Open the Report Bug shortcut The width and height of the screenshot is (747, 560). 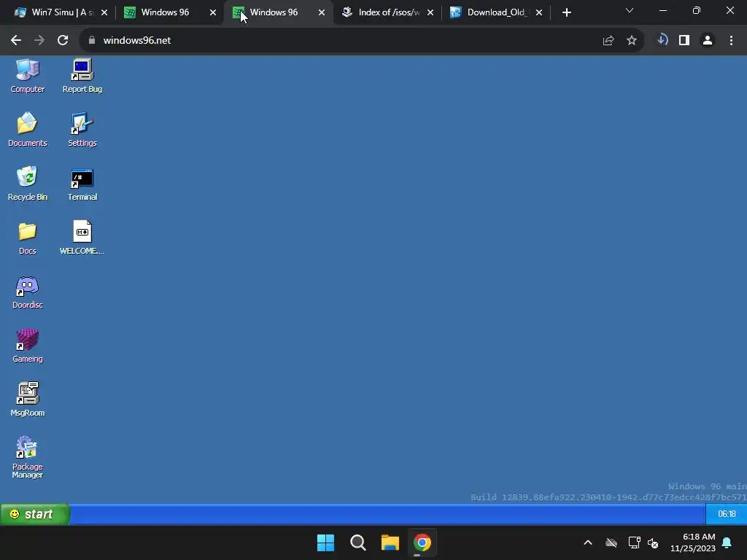[x=82, y=75]
